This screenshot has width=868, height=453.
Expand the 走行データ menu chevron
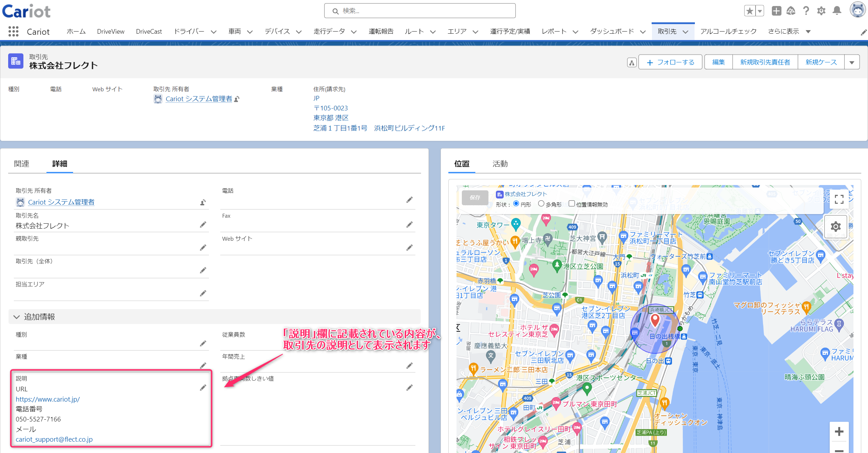pyautogui.click(x=354, y=32)
